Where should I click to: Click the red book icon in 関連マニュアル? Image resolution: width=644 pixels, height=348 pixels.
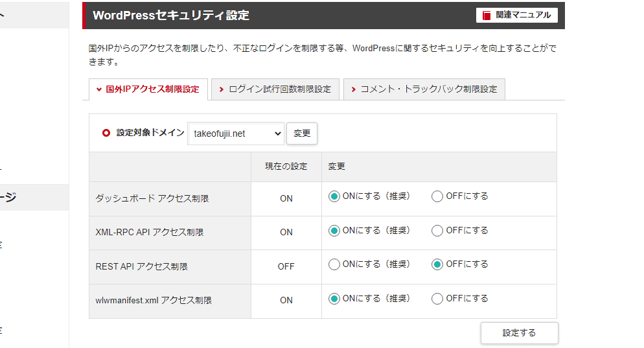pos(487,16)
